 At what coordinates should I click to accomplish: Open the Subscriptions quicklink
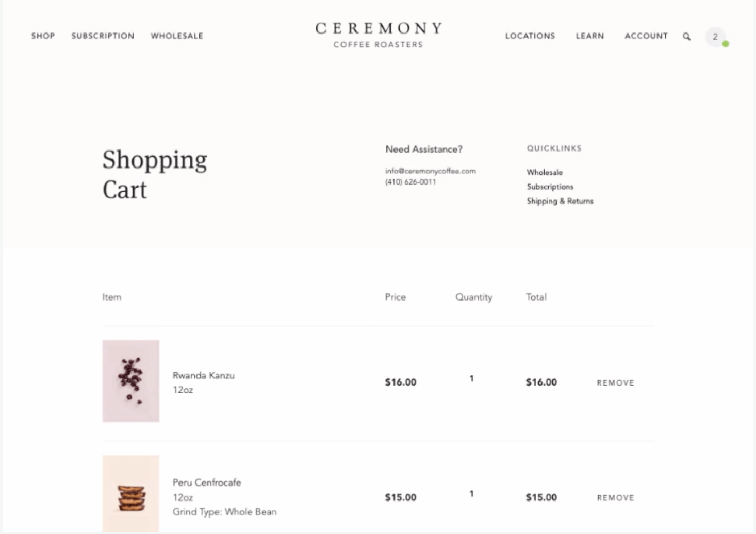(550, 187)
